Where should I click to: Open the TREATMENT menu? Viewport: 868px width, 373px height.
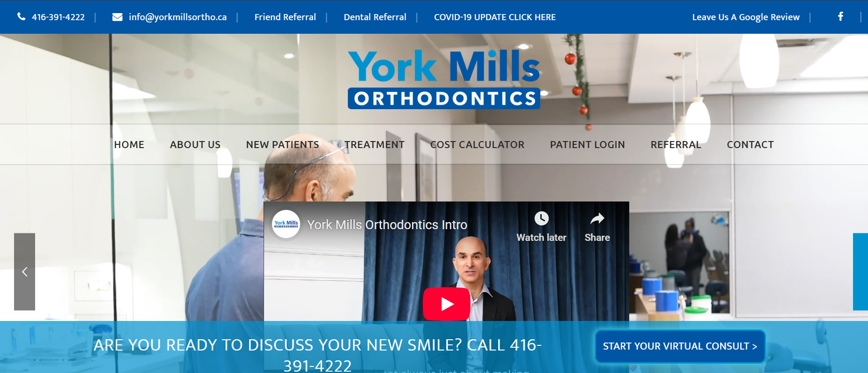click(375, 145)
